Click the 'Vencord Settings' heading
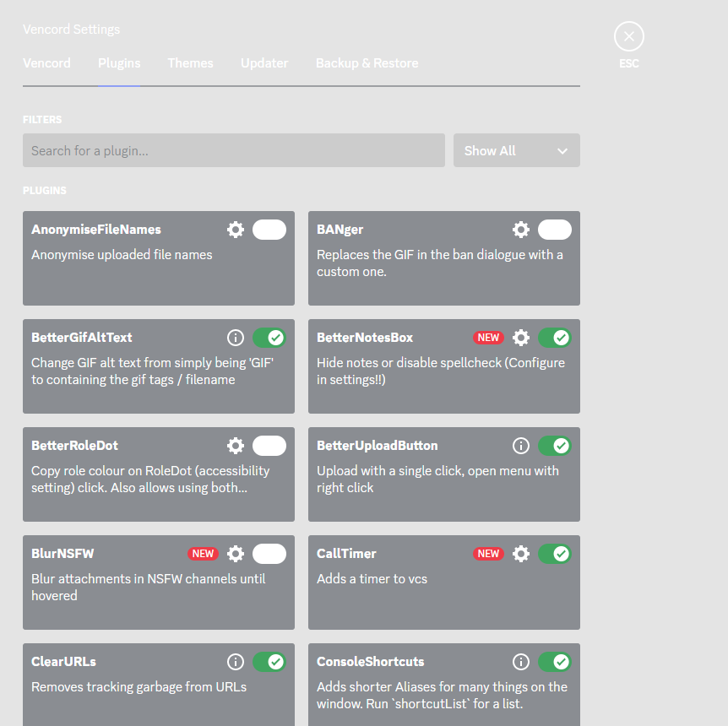The width and height of the screenshot is (728, 726). pyautogui.click(x=72, y=30)
